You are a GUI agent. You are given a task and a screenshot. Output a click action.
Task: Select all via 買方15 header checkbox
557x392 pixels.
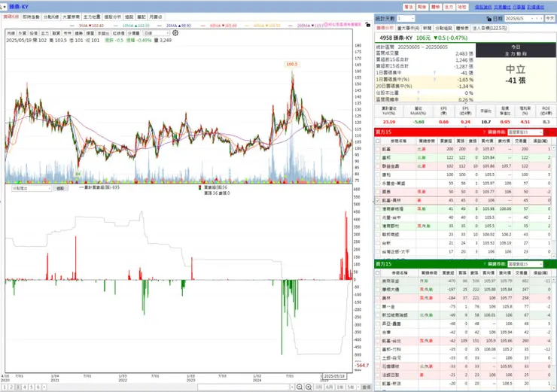point(378,141)
